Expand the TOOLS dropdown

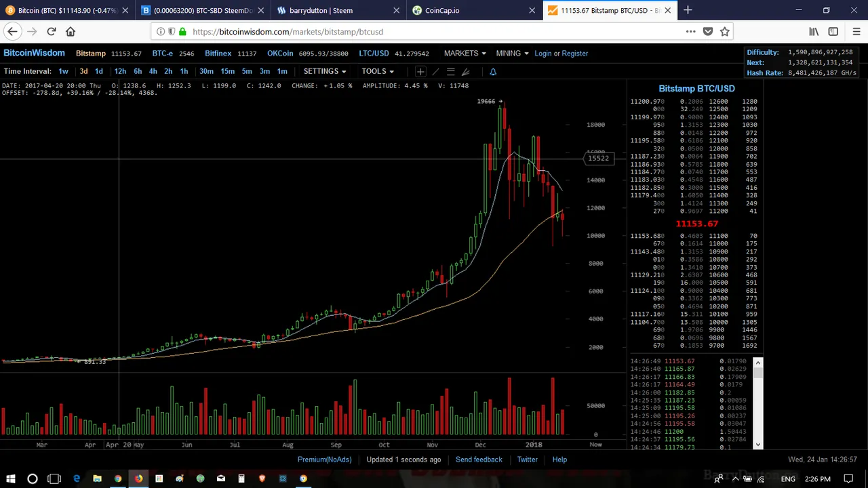[x=377, y=71]
